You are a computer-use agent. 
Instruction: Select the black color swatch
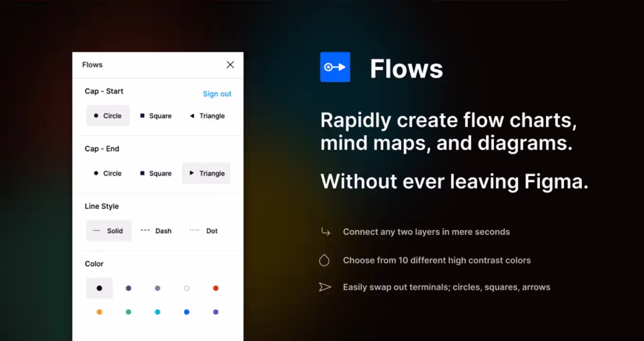point(99,288)
